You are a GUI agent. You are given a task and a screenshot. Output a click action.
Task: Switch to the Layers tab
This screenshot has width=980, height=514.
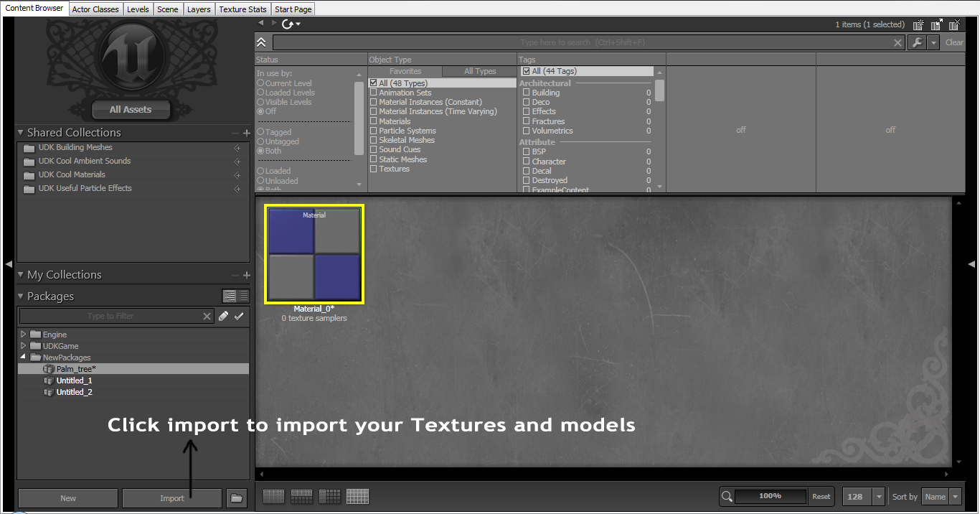pos(199,9)
